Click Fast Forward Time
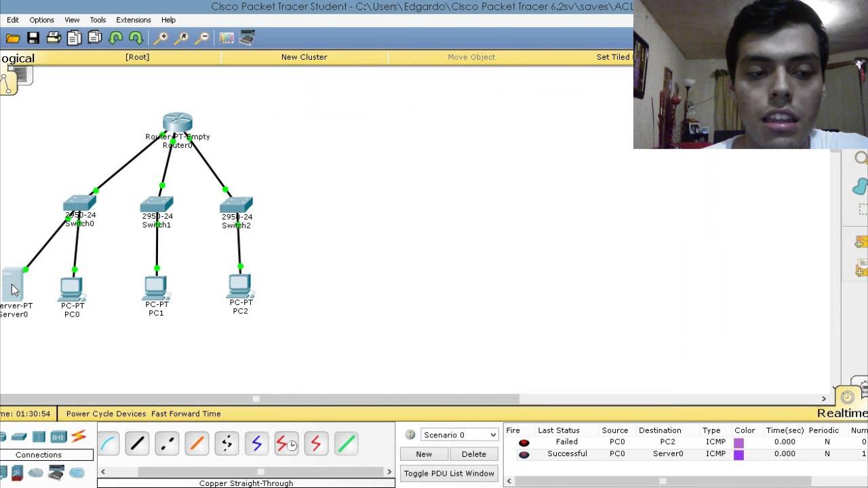 (x=186, y=413)
